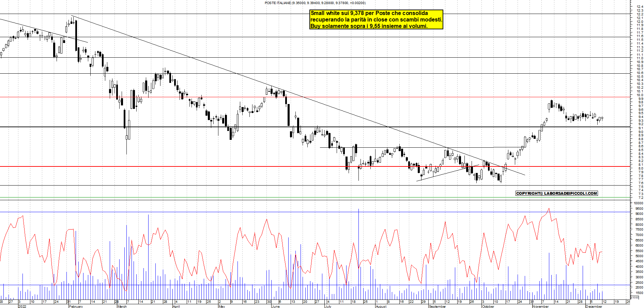
Task: Click the 2500 volume axis label
Action: [639, 282]
